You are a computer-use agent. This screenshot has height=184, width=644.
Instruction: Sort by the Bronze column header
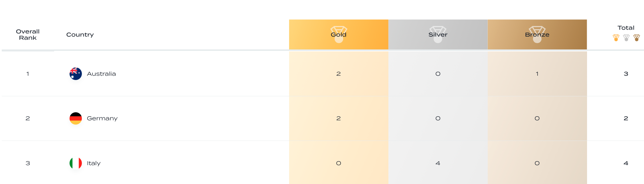point(537,35)
